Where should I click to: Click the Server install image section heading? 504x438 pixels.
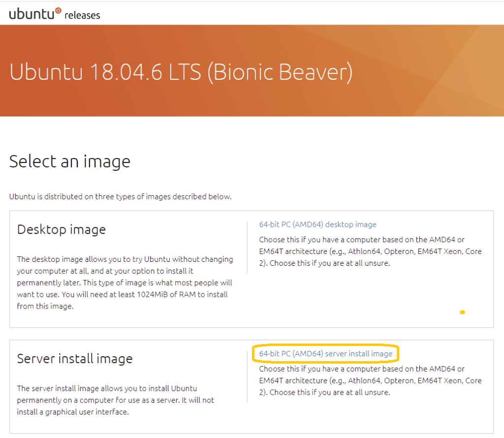point(75,358)
